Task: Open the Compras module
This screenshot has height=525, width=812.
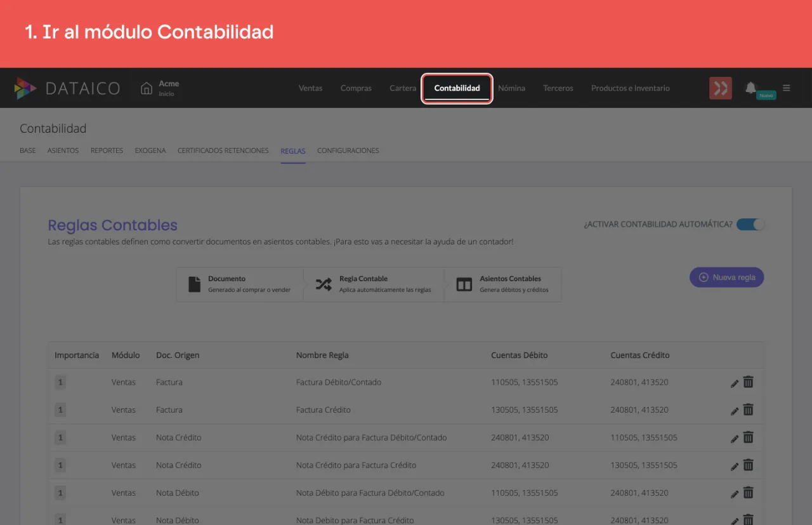Action: coord(356,88)
